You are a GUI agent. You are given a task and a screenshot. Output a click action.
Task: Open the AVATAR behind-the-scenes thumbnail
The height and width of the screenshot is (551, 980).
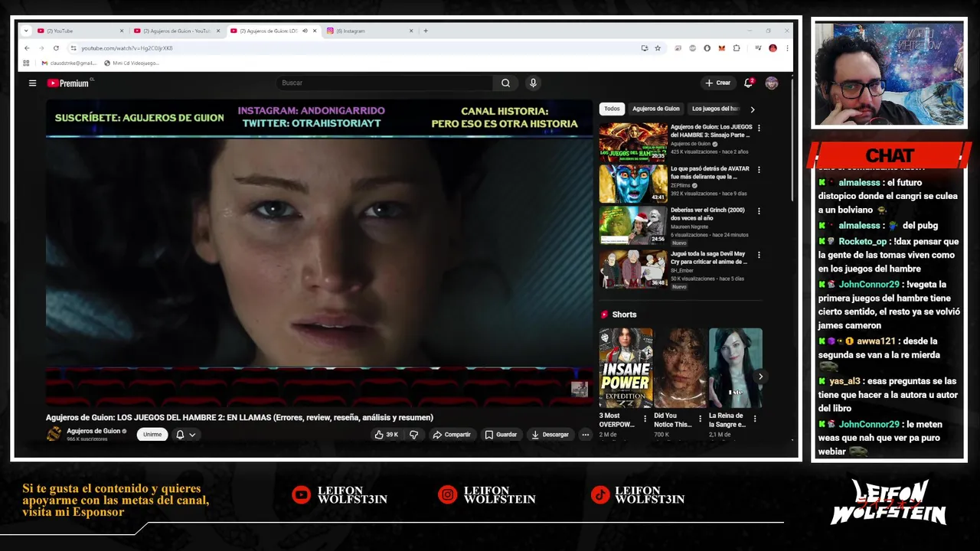[633, 183]
